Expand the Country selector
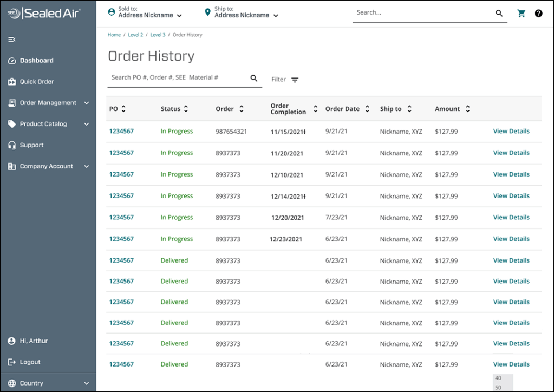Screen dimensions: 554x392 86,383
